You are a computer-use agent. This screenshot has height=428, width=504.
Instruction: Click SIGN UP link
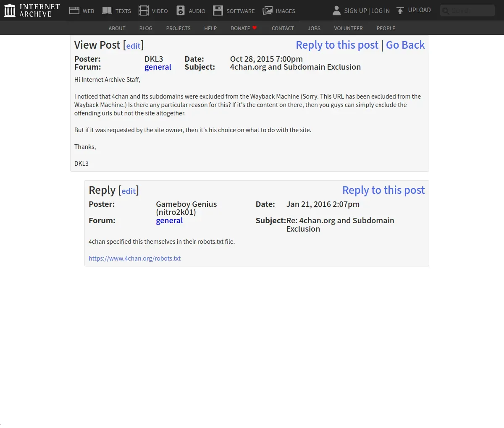(356, 11)
